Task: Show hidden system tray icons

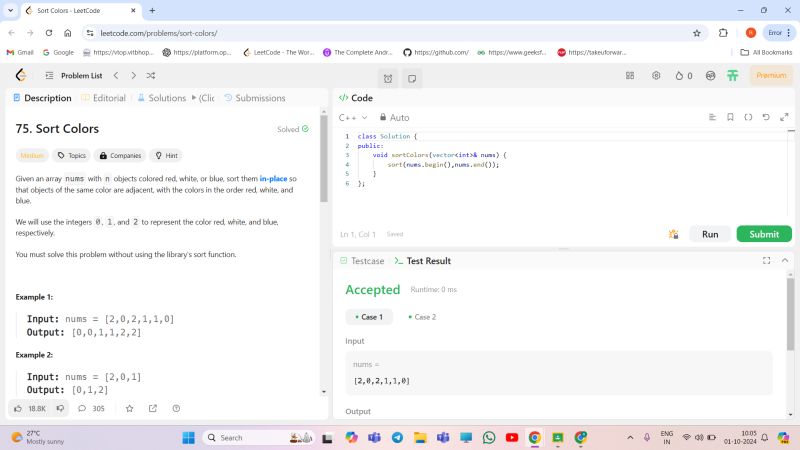Action: pyautogui.click(x=630, y=438)
